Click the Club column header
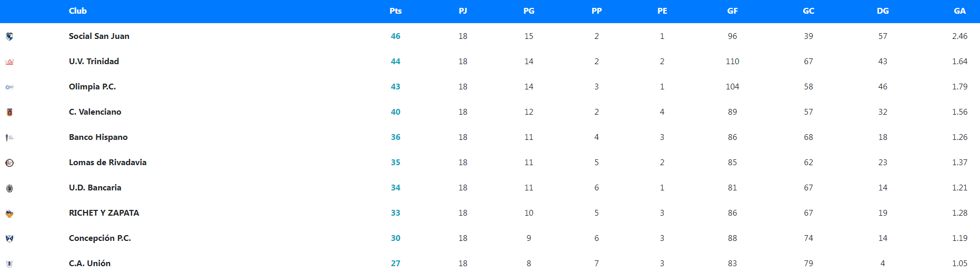The image size is (980, 273). pyautogui.click(x=78, y=11)
